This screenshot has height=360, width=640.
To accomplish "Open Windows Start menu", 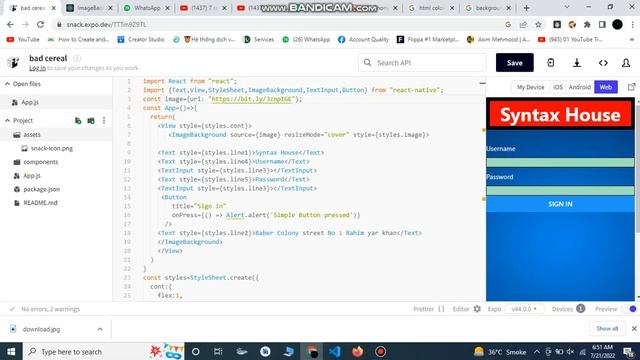I will [11, 351].
